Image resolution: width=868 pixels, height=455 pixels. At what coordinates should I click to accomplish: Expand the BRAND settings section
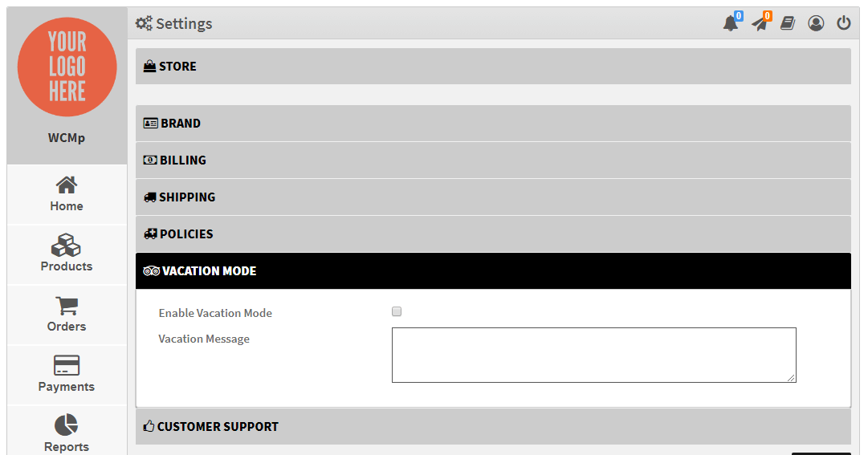tap(493, 124)
